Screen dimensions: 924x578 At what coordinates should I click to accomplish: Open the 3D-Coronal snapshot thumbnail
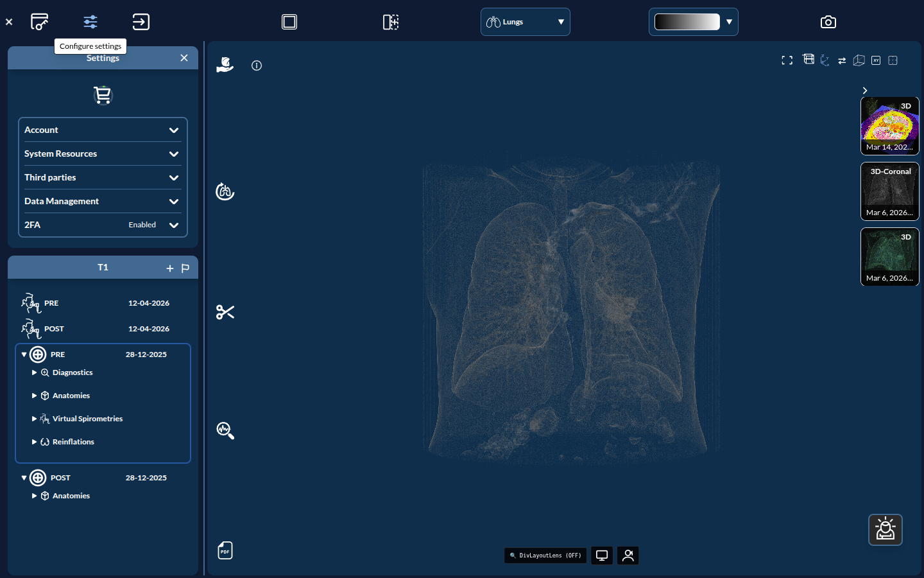point(890,191)
